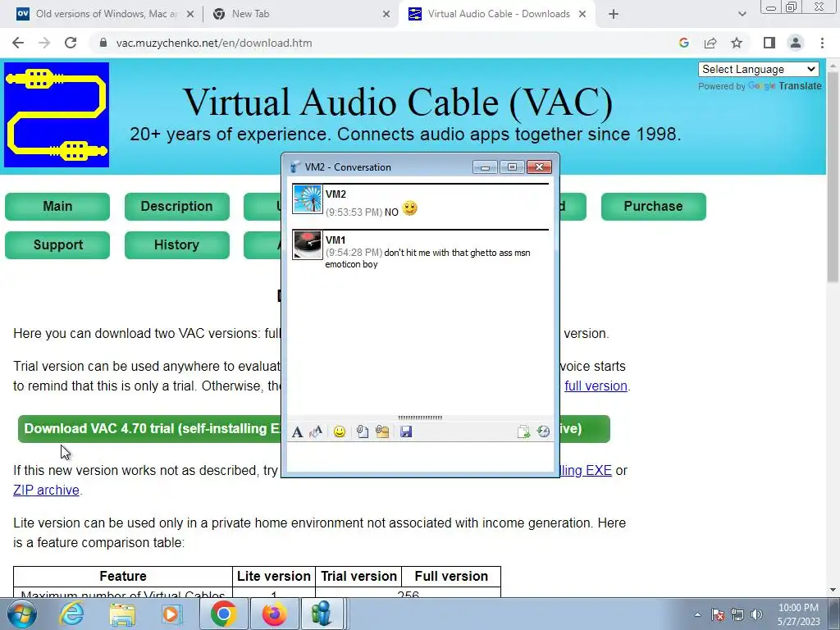Follow the full version link
The width and height of the screenshot is (840, 630).
596,386
